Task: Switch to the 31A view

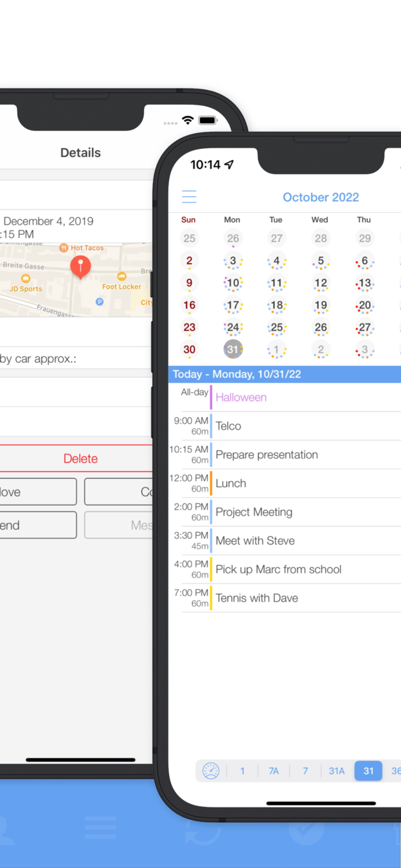Action: (337, 771)
